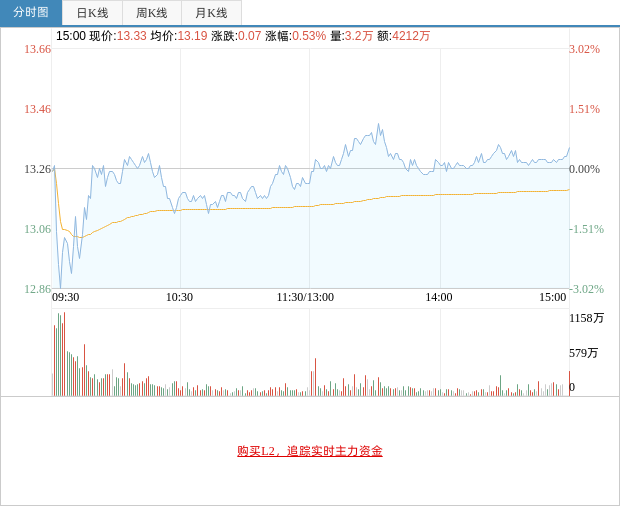
Task: Select the 周K线 tab
Action: (152, 13)
